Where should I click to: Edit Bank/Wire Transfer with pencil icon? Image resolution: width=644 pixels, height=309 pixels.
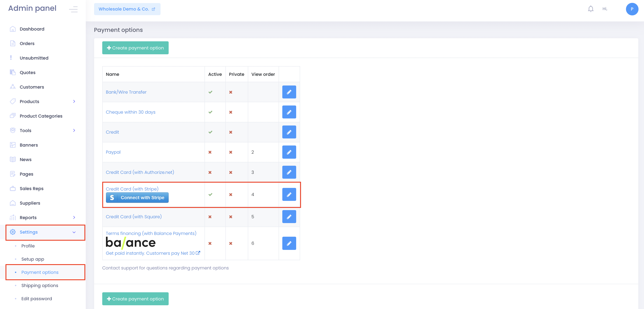tap(289, 92)
